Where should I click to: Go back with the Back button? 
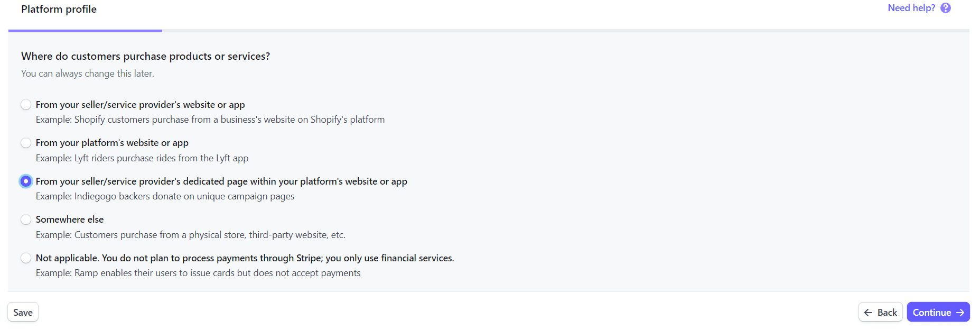tap(880, 312)
